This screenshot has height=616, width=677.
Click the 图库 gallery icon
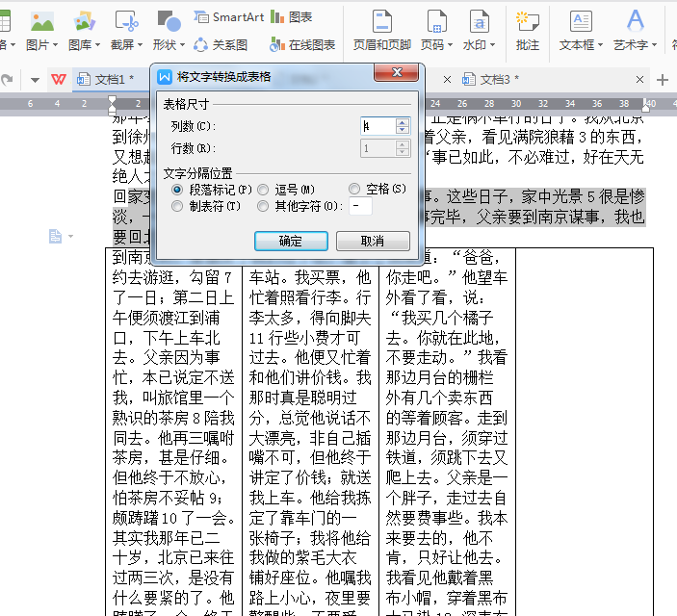pyautogui.click(x=84, y=21)
